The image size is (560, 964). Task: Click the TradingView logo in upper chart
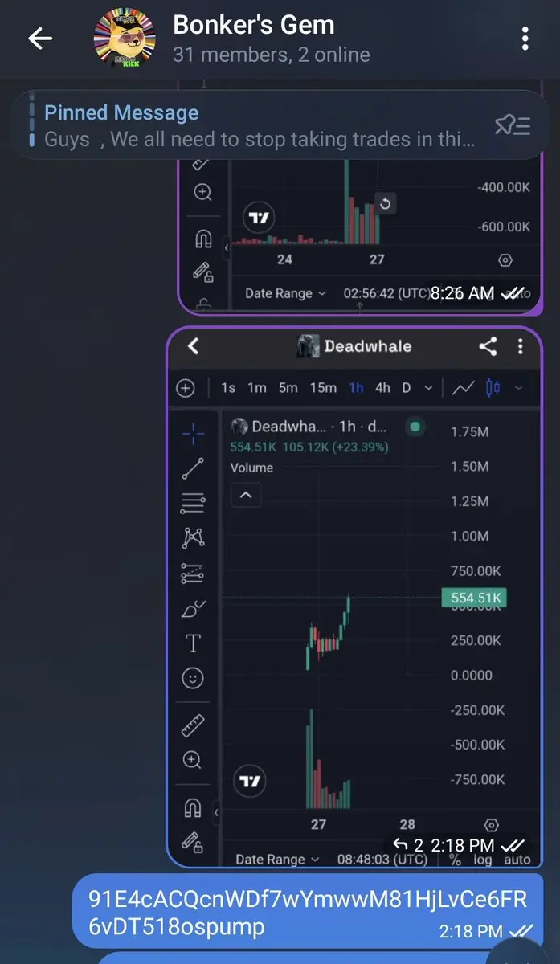pos(260,217)
